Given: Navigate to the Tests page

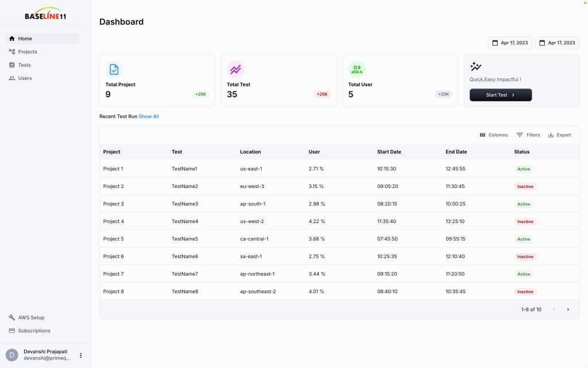Looking at the screenshot, I should click(x=24, y=65).
